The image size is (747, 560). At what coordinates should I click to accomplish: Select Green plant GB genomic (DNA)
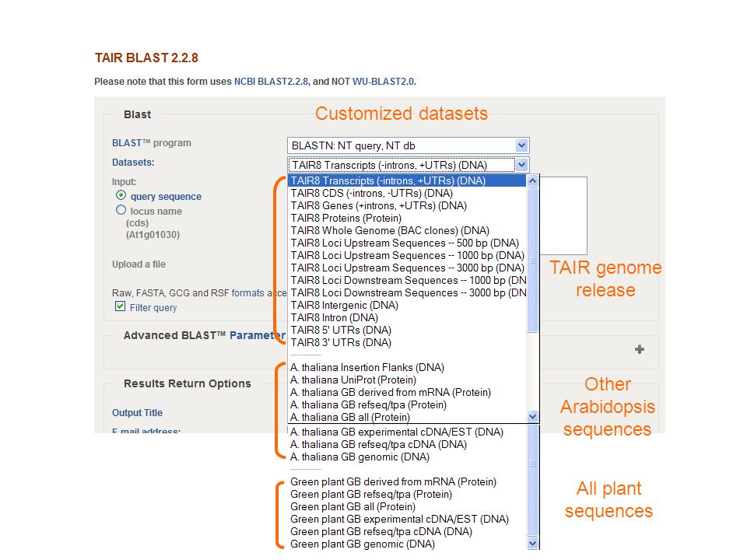tap(407, 544)
